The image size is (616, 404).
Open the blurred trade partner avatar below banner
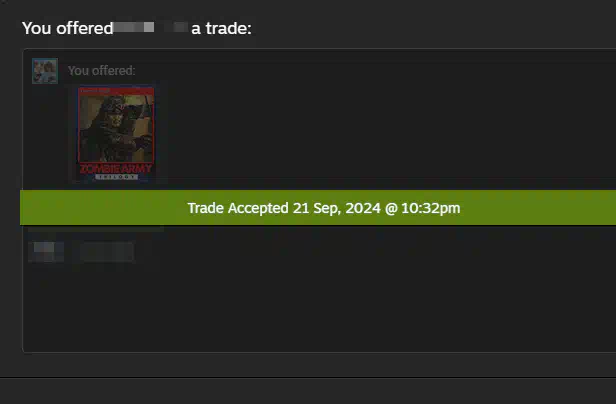(46, 252)
